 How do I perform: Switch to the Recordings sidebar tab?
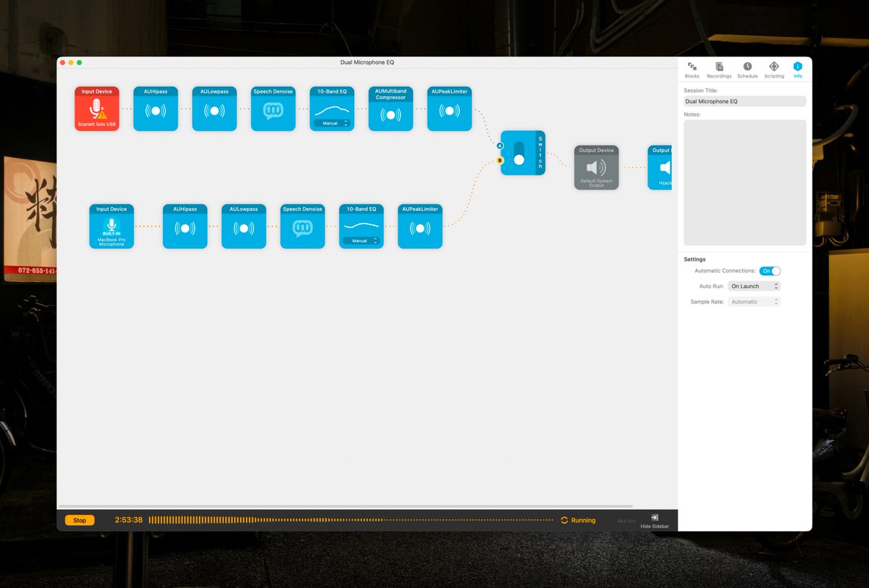tap(719, 70)
